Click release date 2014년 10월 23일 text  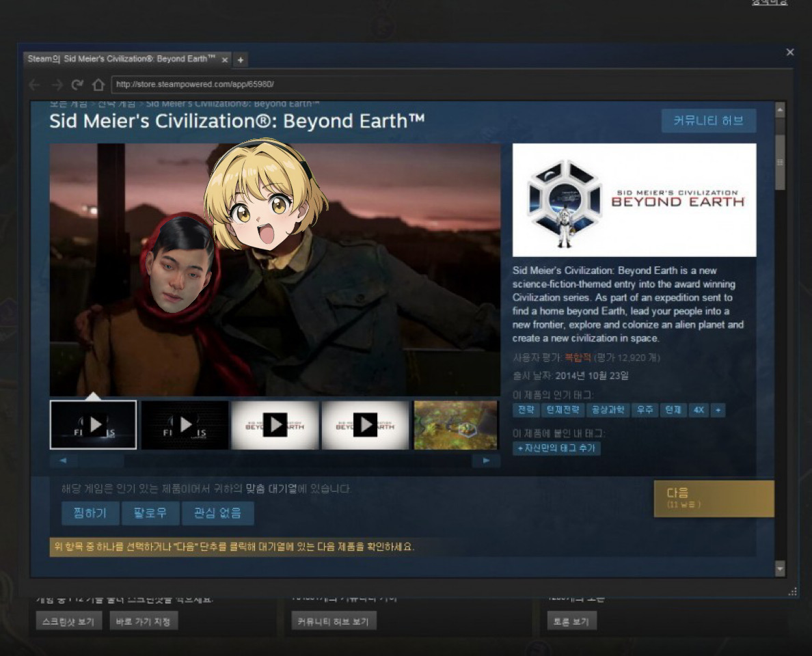(592, 376)
